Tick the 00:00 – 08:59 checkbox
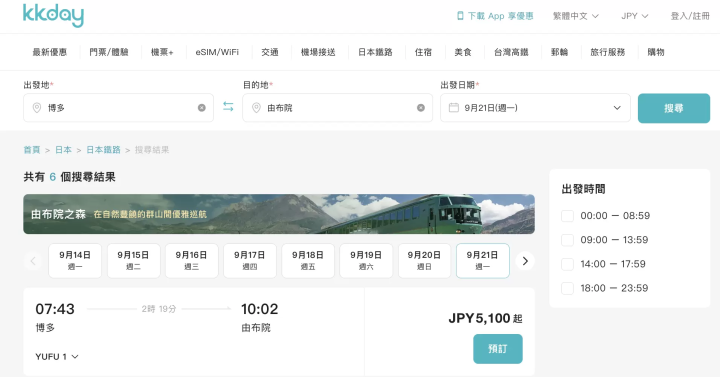Screen dimensions: 720x377 pos(568,216)
